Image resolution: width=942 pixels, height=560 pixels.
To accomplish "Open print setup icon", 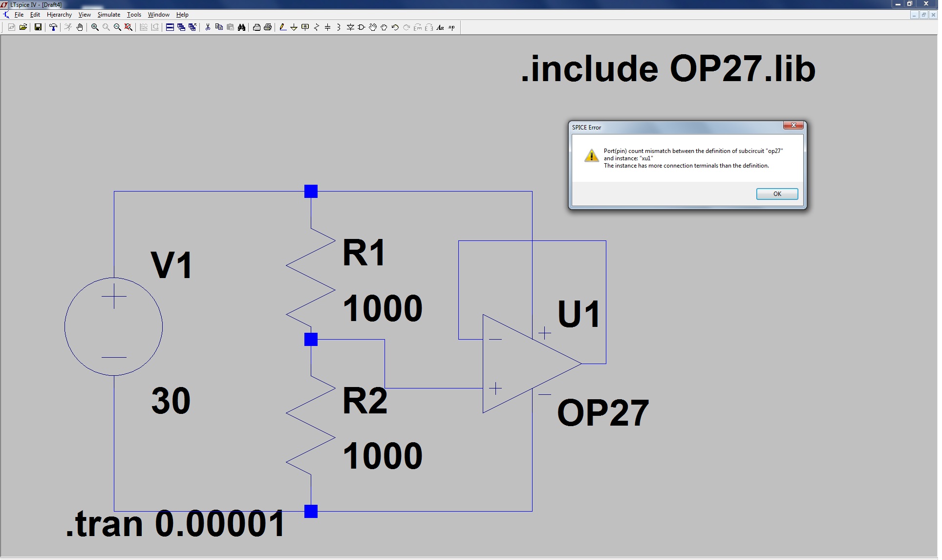I will (x=257, y=27).
